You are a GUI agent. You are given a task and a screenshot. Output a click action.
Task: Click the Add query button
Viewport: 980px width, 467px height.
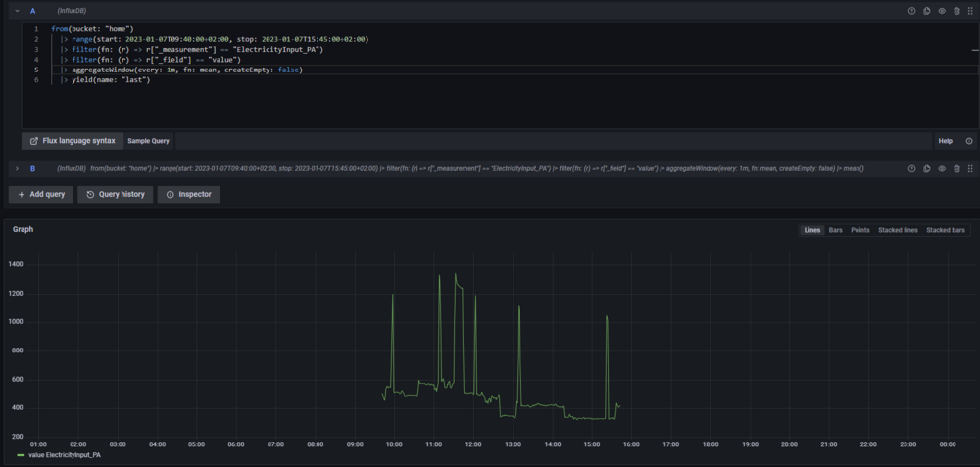[x=39, y=194]
